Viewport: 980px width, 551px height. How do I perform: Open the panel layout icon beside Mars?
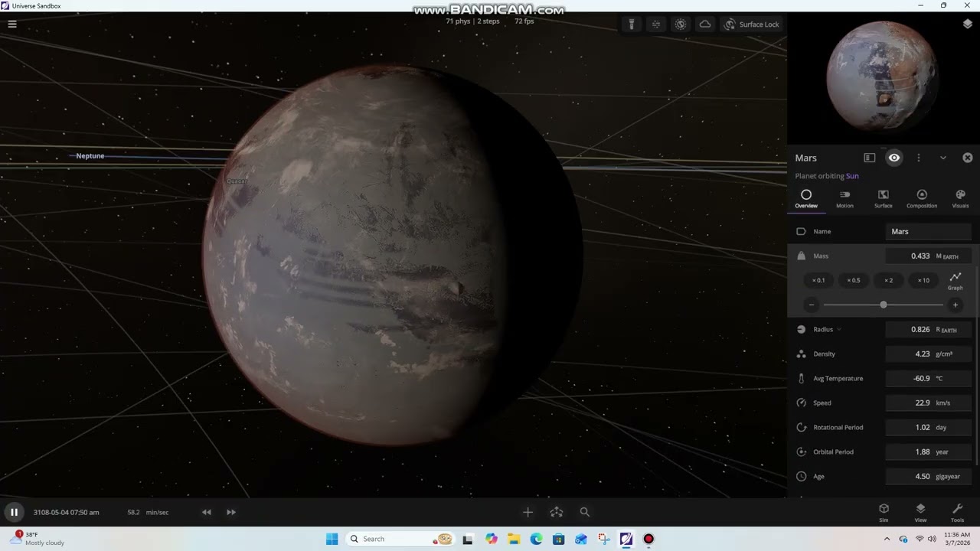(870, 158)
